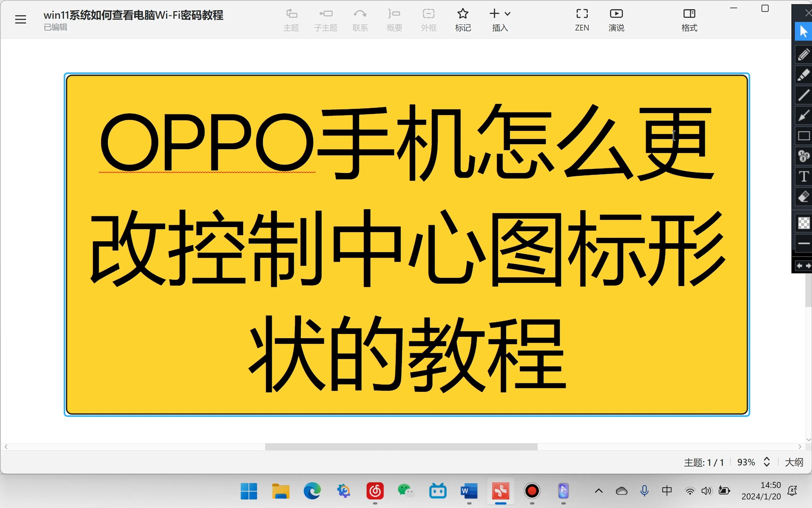Open File Explorer from taskbar
812x508 pixels.
click(281, 491)
